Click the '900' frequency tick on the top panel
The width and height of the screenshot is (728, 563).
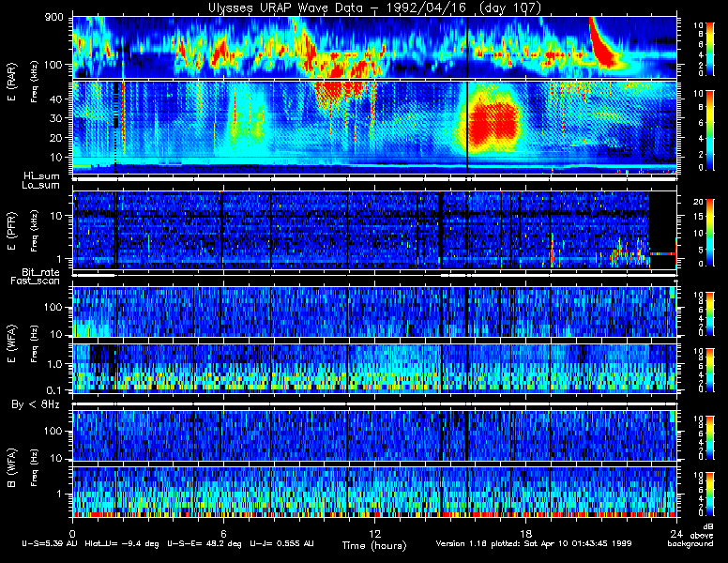[54, 17]
